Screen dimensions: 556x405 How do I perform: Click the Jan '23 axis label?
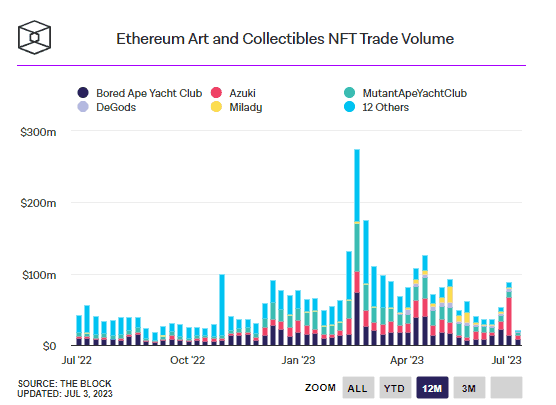coord(299,360)
